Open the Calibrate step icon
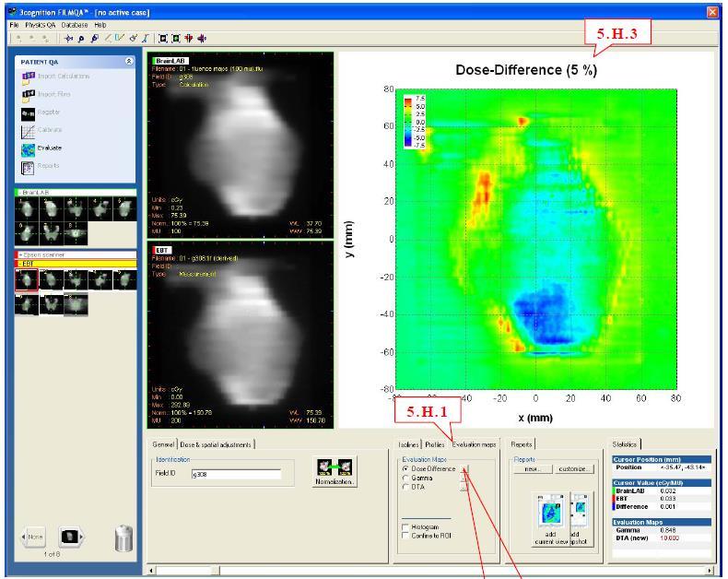 point(28,132)
